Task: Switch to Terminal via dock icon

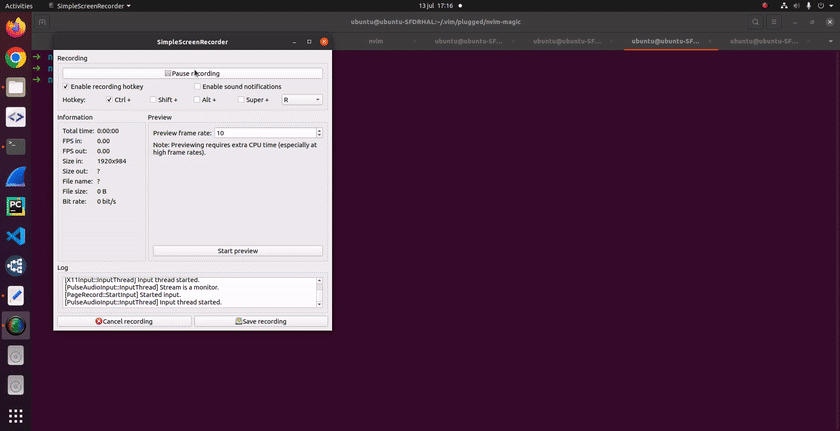Action: 16,146
